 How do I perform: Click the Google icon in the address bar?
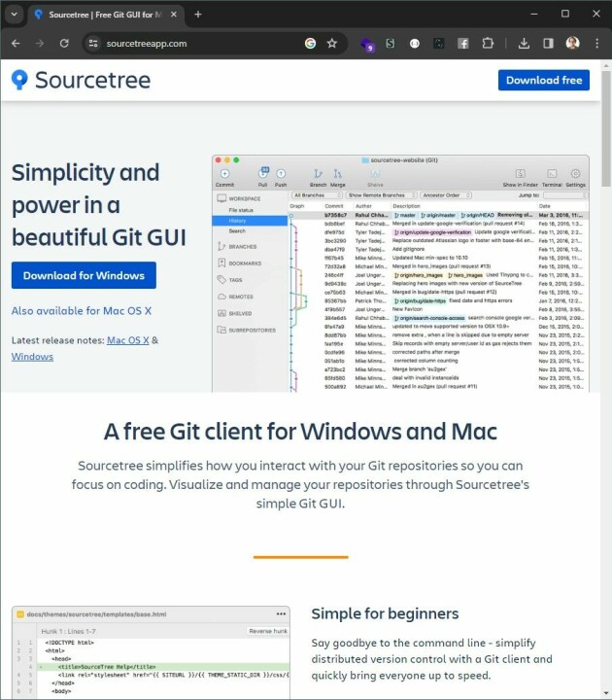(311, 44)
